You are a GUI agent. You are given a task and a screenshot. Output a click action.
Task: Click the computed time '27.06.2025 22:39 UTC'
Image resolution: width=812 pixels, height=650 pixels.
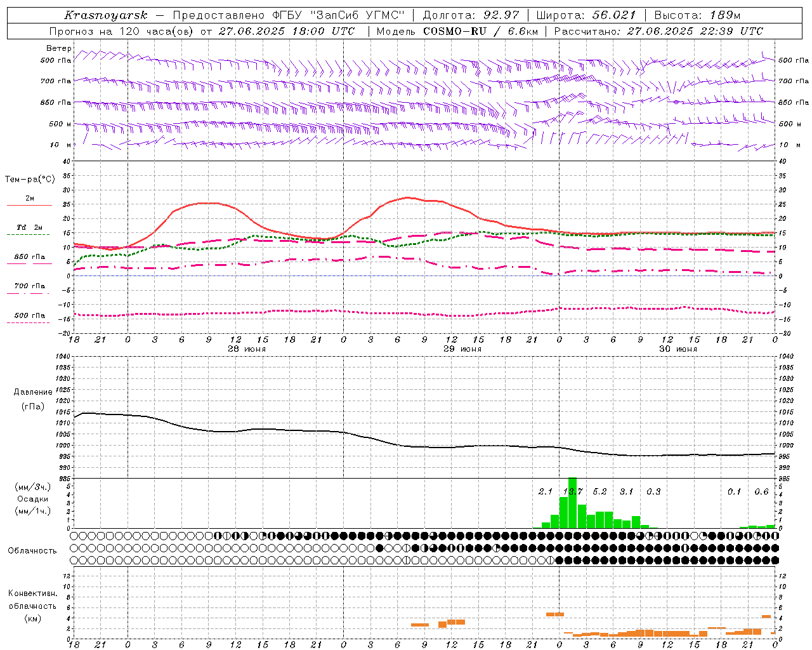click(x=695, y=31)
